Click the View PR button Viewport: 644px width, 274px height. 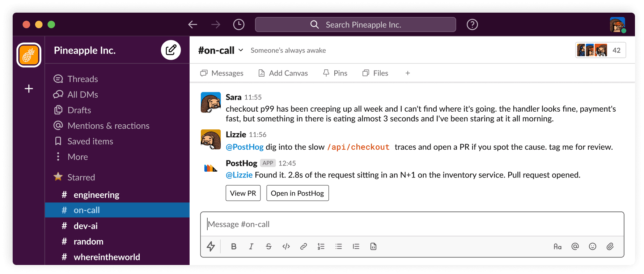(243, 193)
